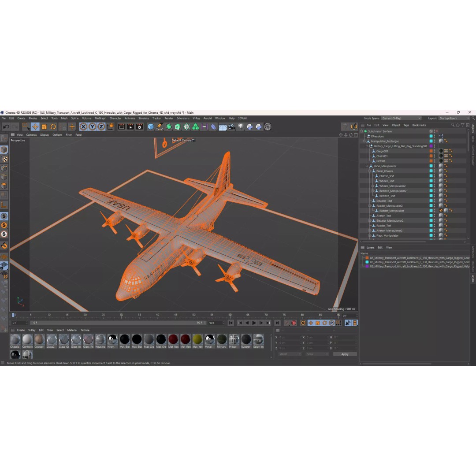Click the Spline Pen icon
This screenshot has height=476, width=476.
pos(160,126)
